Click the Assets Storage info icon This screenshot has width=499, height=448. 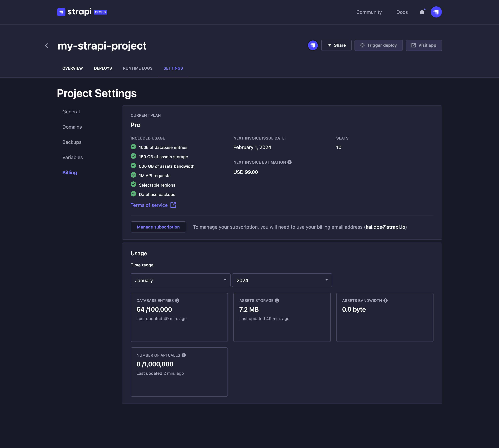pos(277,300)
